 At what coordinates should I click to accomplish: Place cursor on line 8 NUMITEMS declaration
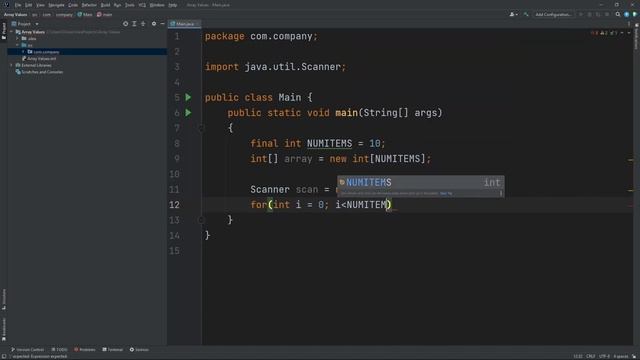[329, 143]
